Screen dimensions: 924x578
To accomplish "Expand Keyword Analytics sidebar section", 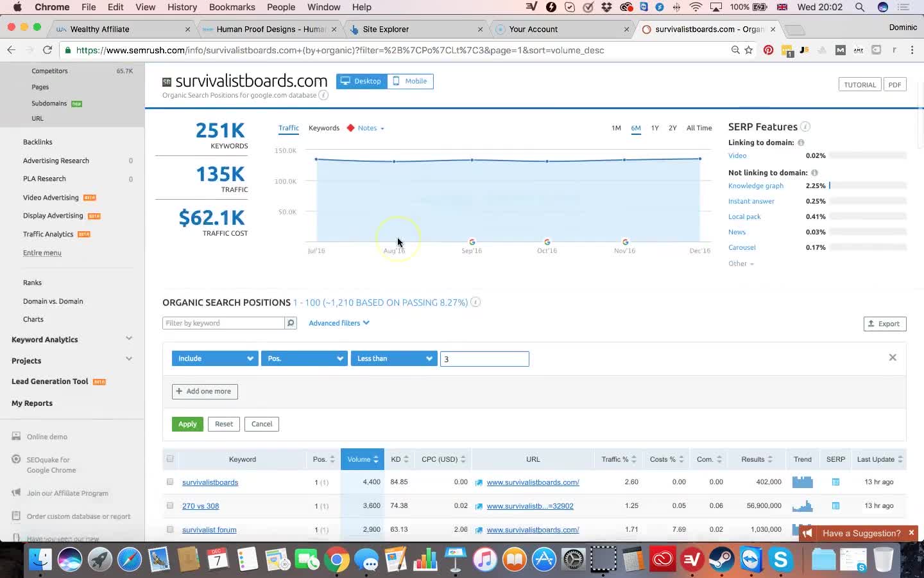I will (x=129, y=338).
